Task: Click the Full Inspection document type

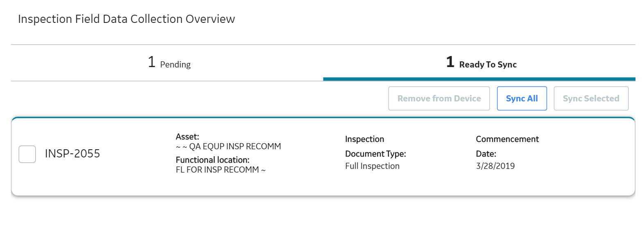Action: (372, 166)
